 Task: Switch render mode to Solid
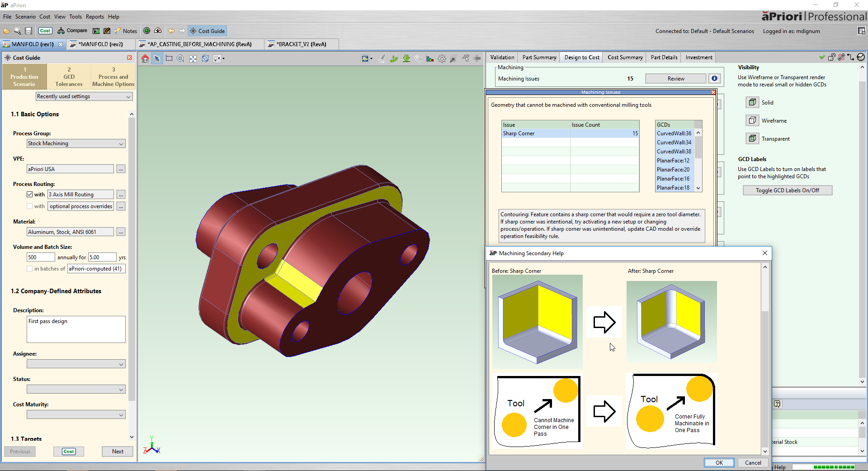[x=752, y=102]
